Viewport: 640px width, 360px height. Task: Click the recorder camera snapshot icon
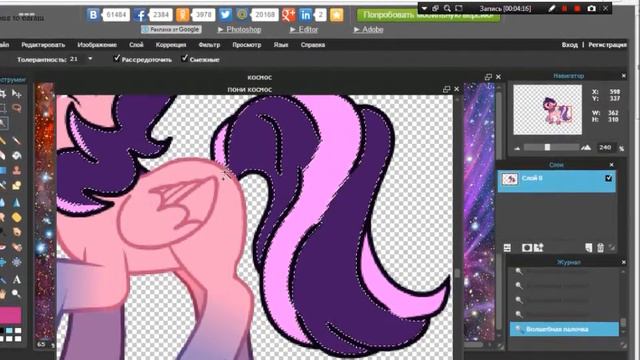pyautogui.click(x=591, y=8)
